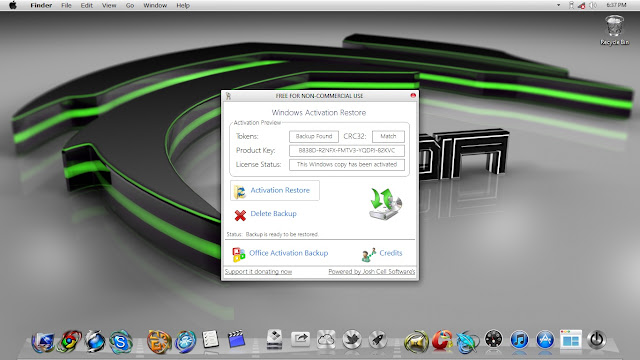The height and width of the screenshot is (360, 640).
Task: Open the black gauge dashboard dock icon
Action: click(493, 339)
